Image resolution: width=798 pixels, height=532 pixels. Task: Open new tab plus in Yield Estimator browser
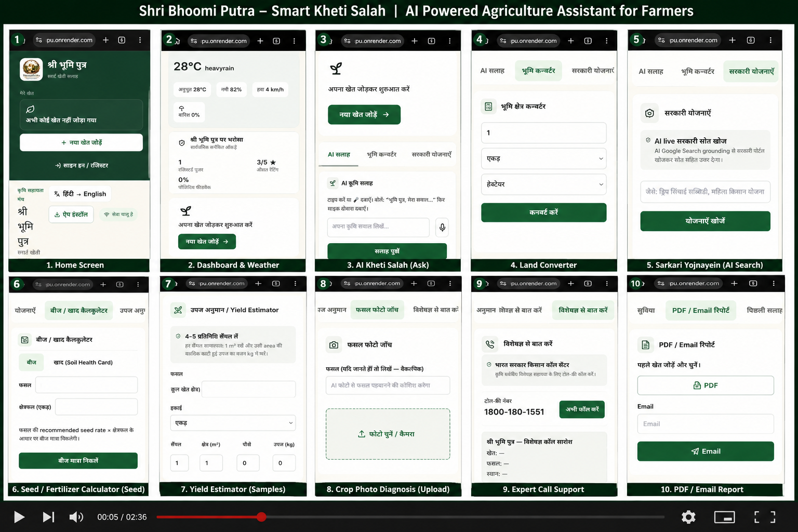[258, 283]
